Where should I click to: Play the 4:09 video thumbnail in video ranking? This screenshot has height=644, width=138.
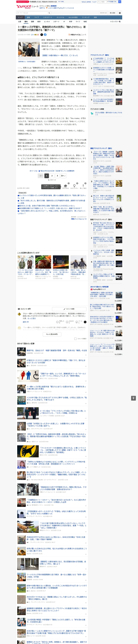(x=119, y=253)
